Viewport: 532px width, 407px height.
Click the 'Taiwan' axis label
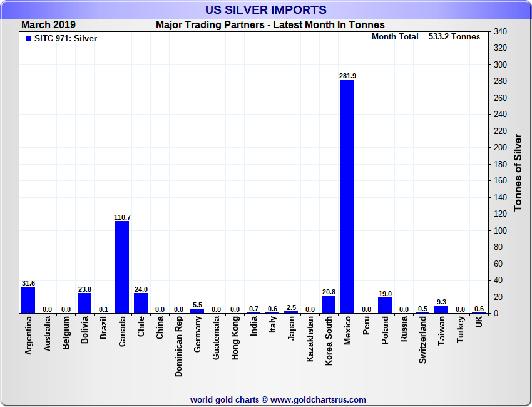pyautogui.click(x=441, y=331)
